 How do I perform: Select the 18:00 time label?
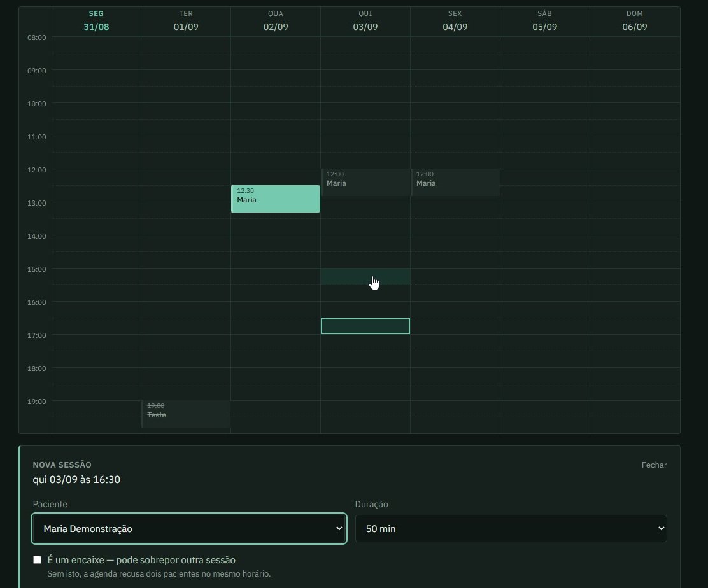coord(36,368)
